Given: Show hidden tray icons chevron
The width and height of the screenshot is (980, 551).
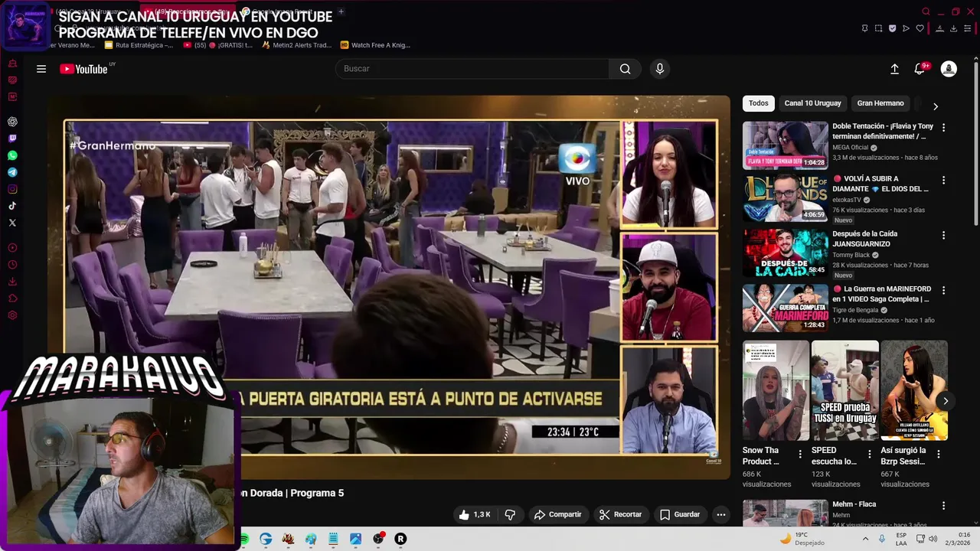Looking at the screenshot, I should pyautogui.click(x=866, y=539).
